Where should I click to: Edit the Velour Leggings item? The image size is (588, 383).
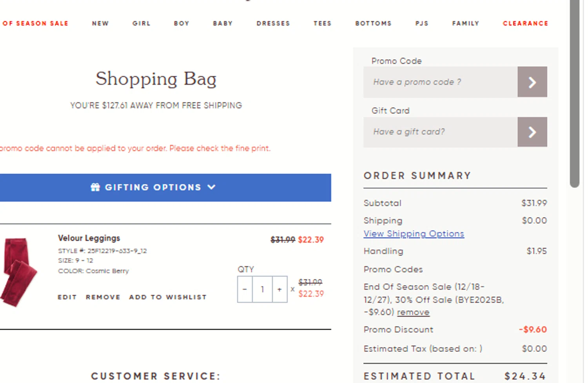pyautogui.click(x=67, y=297)
